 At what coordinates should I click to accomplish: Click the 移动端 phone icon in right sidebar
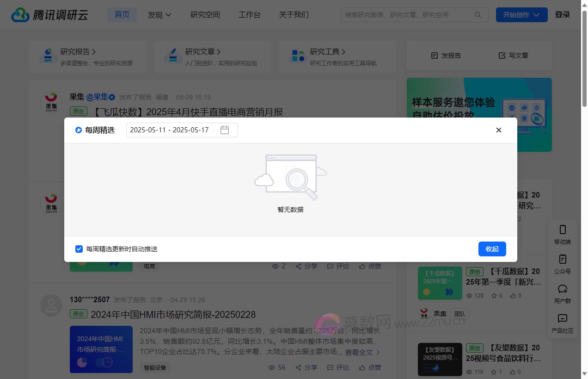tap(562, 230)
